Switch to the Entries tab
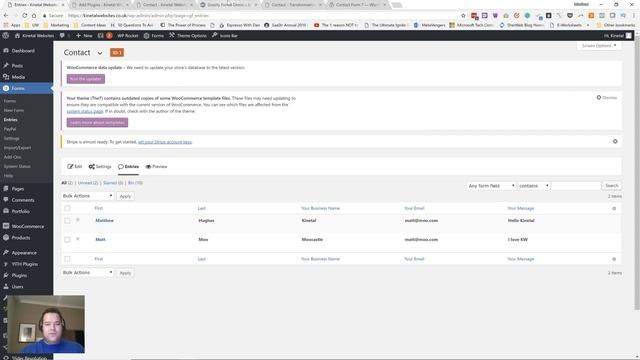Image resolution: width=640 pixels, height=360 pixels. pos(129,167)
